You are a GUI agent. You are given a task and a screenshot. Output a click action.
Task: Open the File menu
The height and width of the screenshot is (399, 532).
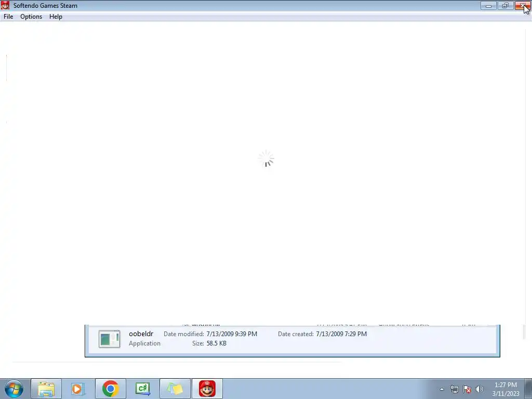pos(8,17)
